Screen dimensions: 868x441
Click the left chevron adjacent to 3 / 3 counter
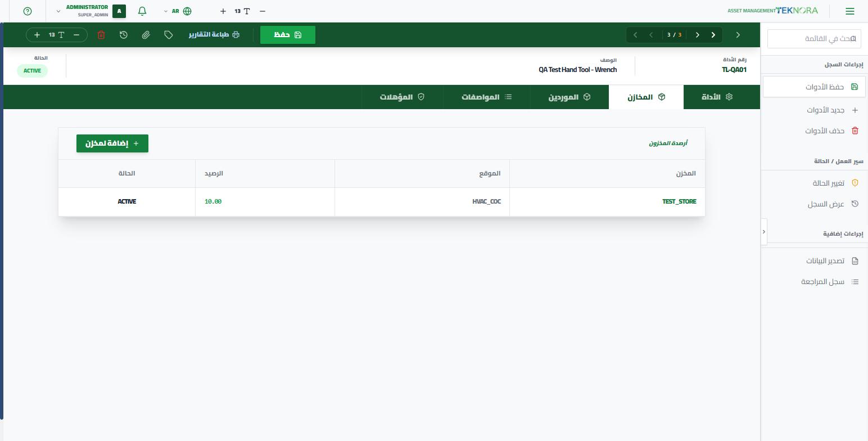pos(651,35)
